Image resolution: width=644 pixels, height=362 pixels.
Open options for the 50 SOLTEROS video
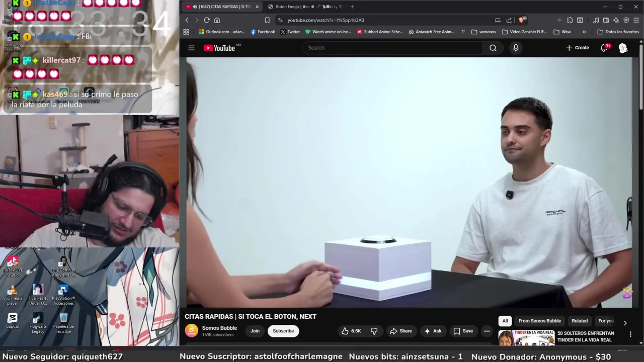(x=630, y=334)
